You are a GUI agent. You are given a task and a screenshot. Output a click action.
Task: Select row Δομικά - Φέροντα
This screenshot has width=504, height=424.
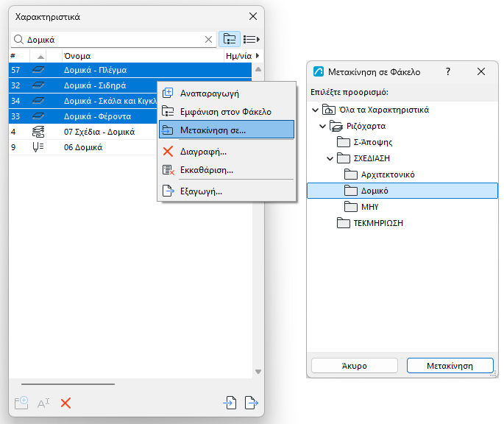click(x=83, y=116)
